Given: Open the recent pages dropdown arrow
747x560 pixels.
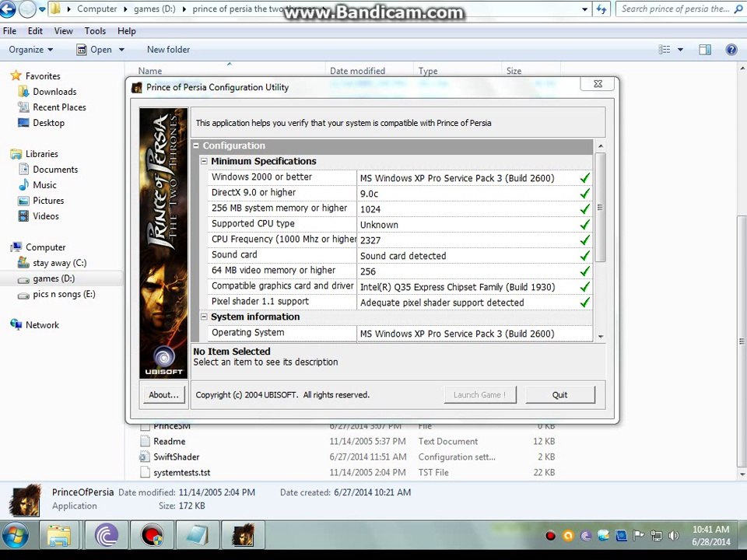Looking at the screenshot, I should tap(42, 9).
